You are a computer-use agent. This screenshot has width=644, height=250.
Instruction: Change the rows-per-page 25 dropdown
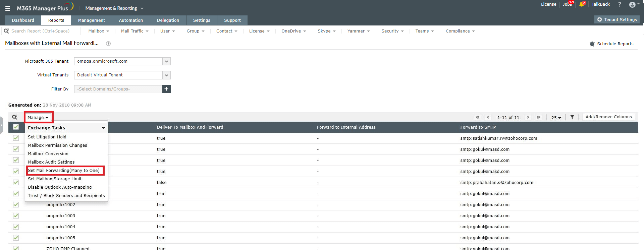(556, 118)
